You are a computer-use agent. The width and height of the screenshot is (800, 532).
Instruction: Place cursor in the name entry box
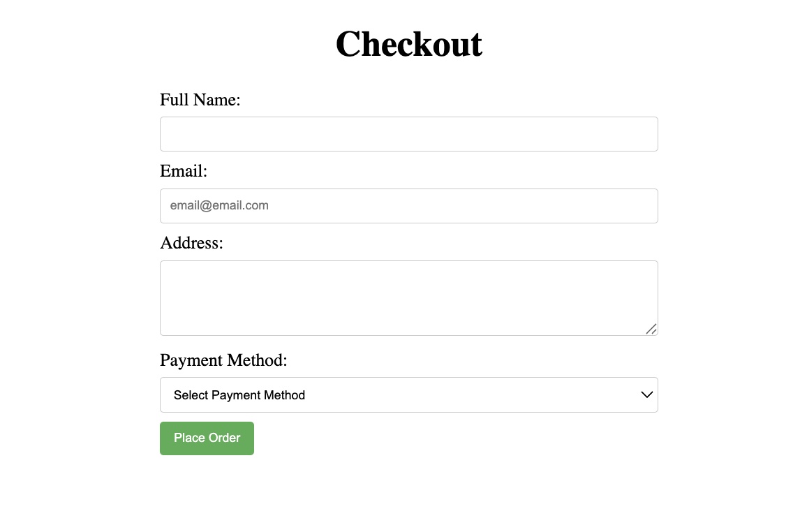pos(408,134)
